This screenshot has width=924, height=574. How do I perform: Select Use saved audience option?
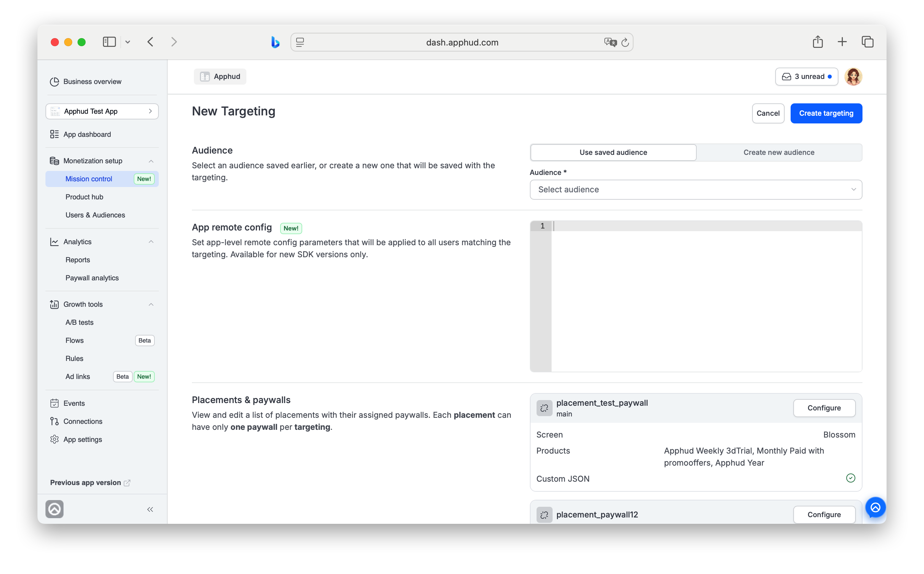point(613,153)
